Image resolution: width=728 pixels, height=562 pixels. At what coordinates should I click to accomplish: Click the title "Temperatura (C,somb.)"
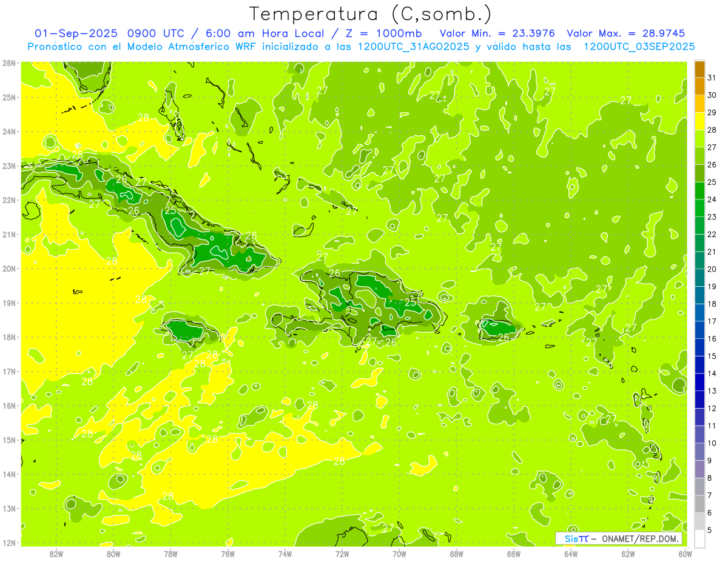click(x=371, y=13)
